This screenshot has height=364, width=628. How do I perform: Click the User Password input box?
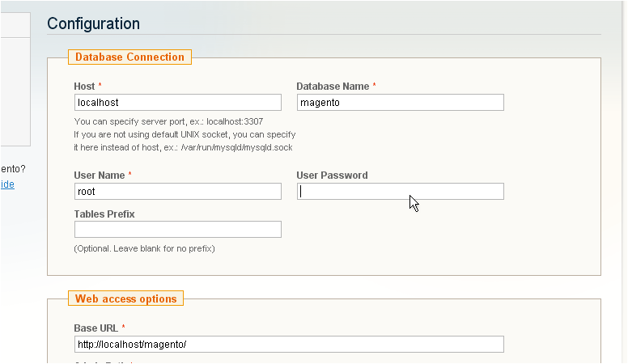pos(400,192)
